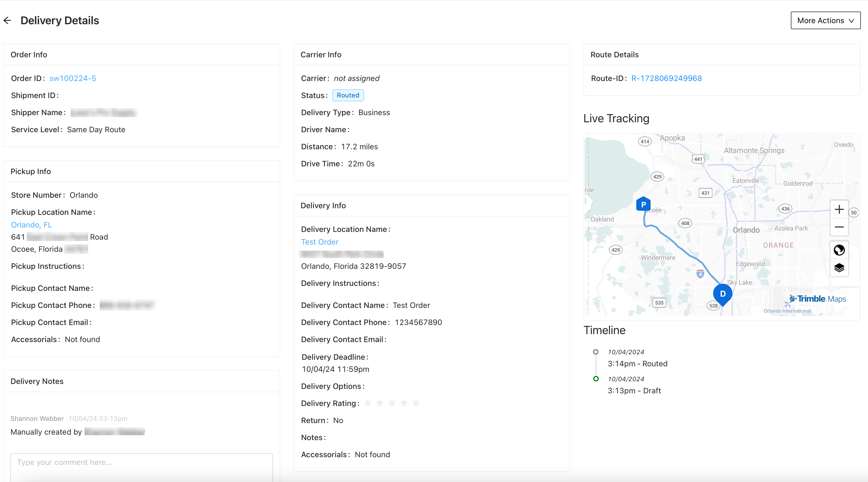Click the '10/04/24 11:59pm' deadline value
868x482 pixels.
coord(336,369)
